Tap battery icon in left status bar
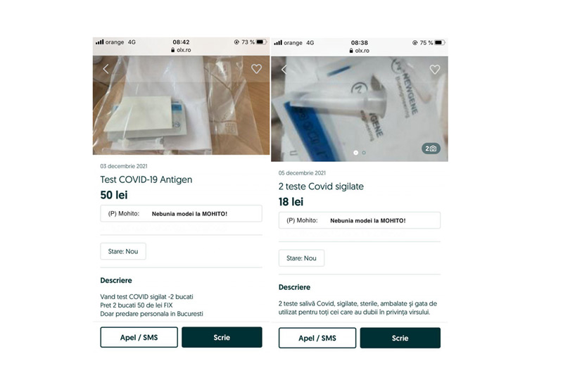This screenshot has width=563, height=392. (x=260, y=42)
